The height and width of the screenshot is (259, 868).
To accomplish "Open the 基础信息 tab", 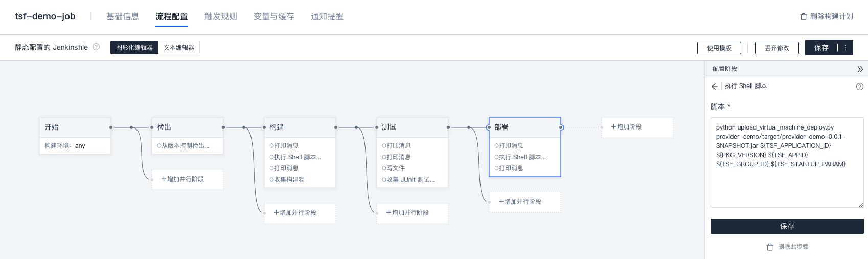I will (123, 16).
